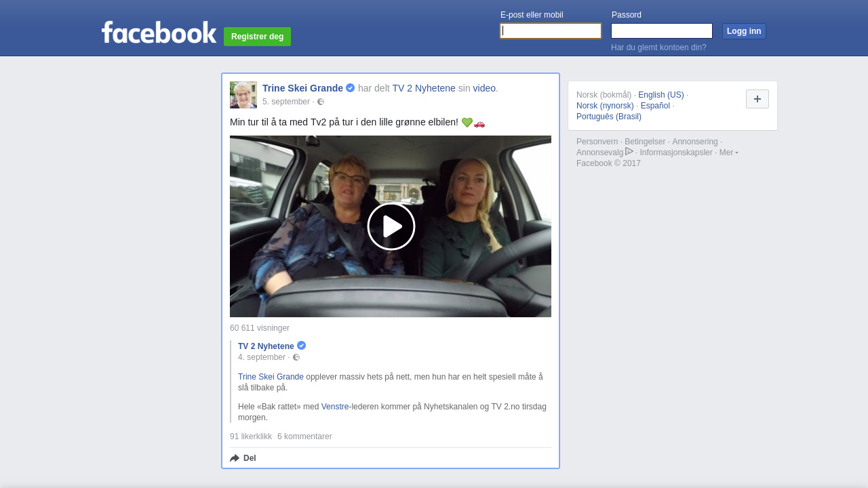Screen dimensions: 868x488
Task: Open Trine Skei Grande name link in header
Action: 302,88
